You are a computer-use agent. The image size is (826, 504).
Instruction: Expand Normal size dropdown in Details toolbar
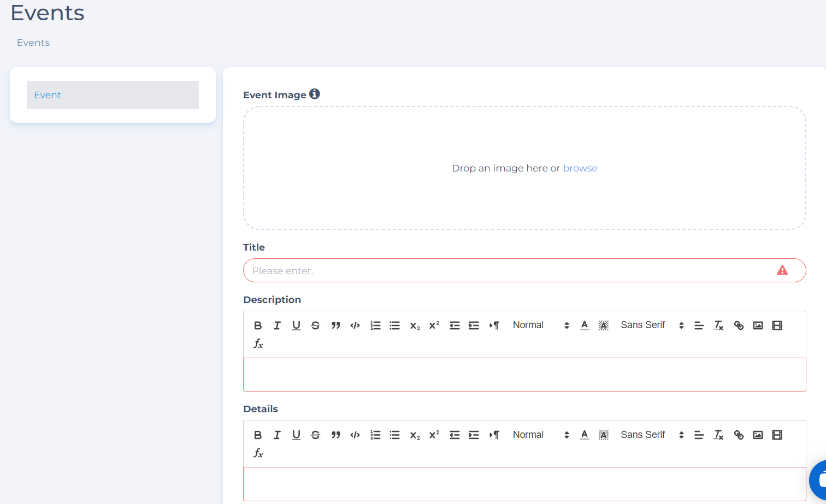pyautogui.click(x=540, y=435)
